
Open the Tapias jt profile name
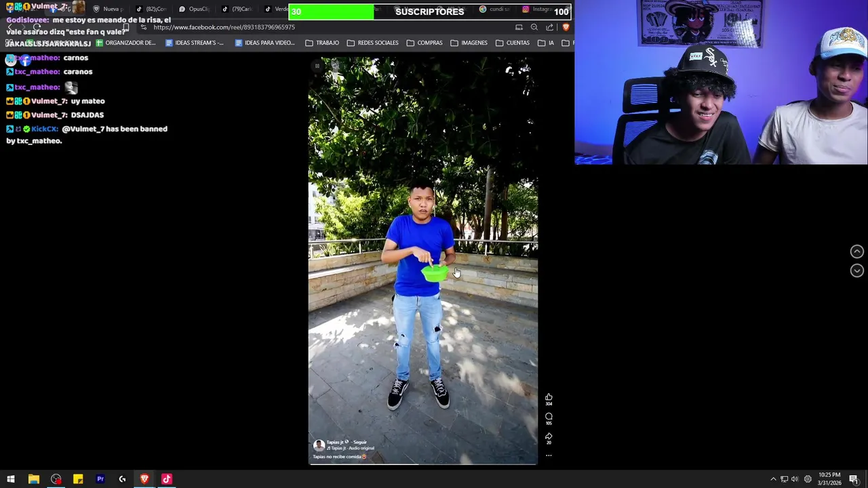(x=335, y=442)
